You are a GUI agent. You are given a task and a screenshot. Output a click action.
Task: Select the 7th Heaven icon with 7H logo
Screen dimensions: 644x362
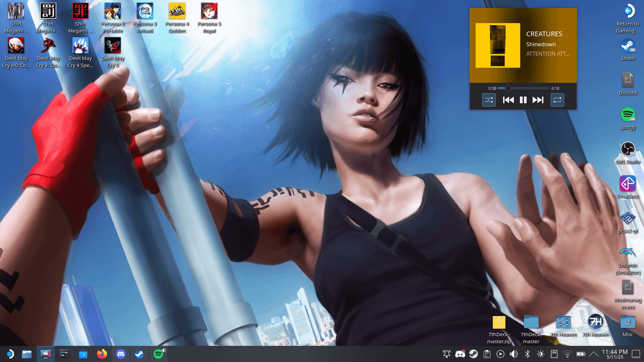click(596, 326)
